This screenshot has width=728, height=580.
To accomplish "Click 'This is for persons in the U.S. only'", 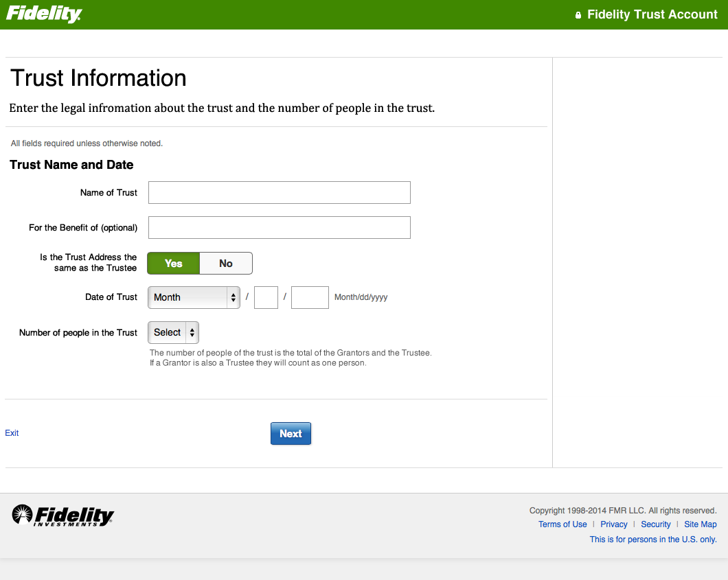I will [653, 540].
